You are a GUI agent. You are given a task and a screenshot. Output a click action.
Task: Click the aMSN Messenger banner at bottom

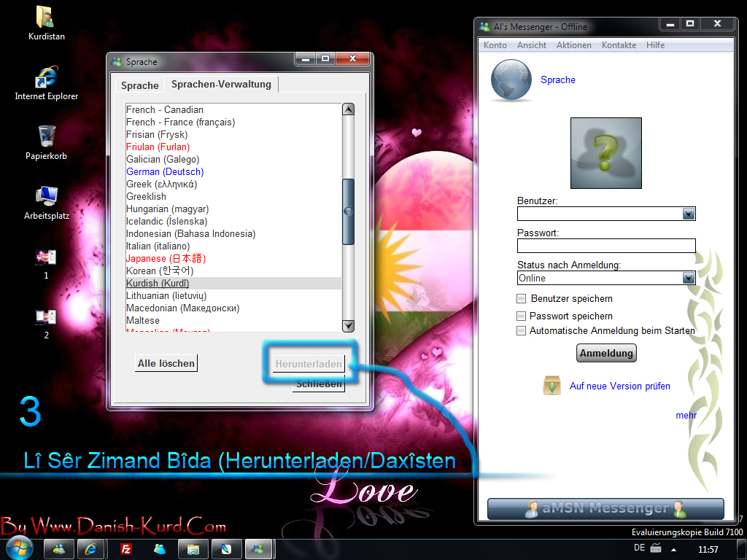(x=605, y=508)
